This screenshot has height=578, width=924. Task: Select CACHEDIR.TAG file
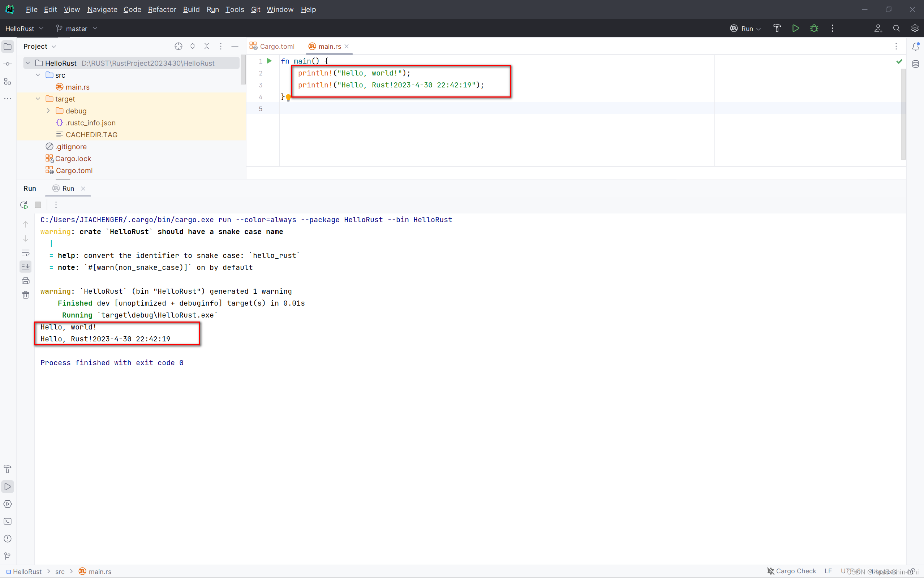pyautogui.click(x=87, y=134)
